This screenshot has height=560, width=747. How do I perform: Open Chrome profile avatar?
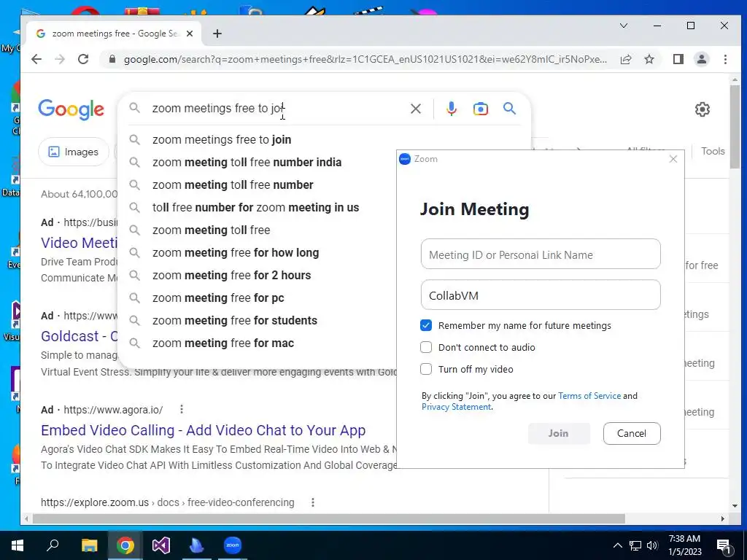pos(701,59)
